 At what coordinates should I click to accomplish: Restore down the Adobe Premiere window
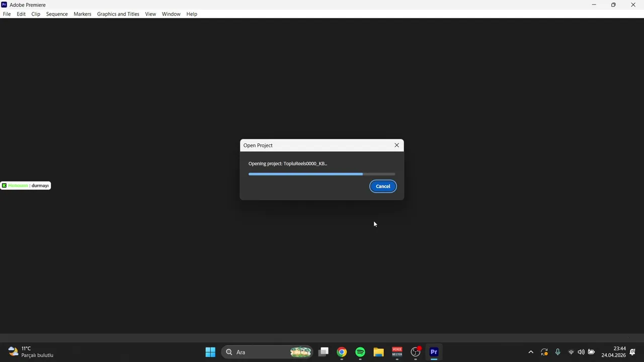[x=613, y=5]
